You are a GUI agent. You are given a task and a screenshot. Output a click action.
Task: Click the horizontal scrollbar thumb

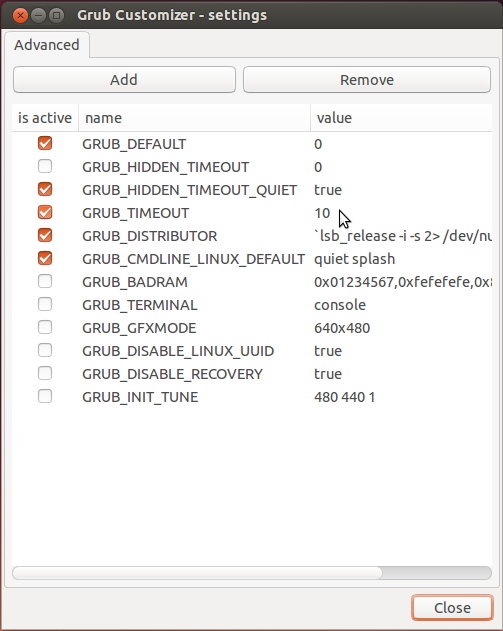pyautogui.click(x=197, y=573)
